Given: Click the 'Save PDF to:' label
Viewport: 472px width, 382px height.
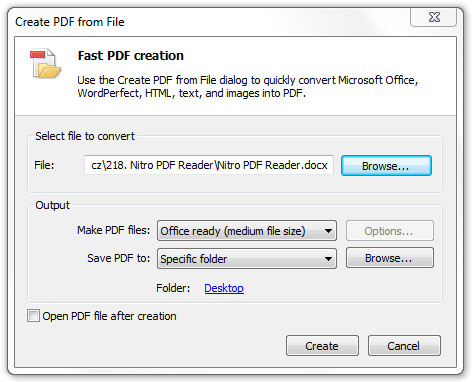Looking at the screenshot, I should coord(119,258).
